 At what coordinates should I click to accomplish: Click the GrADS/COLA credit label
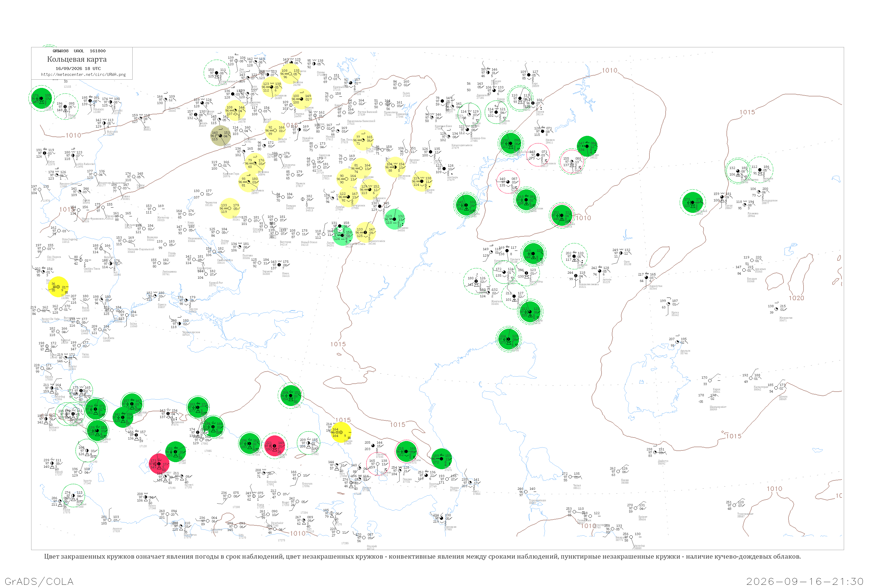coord(39,581)
